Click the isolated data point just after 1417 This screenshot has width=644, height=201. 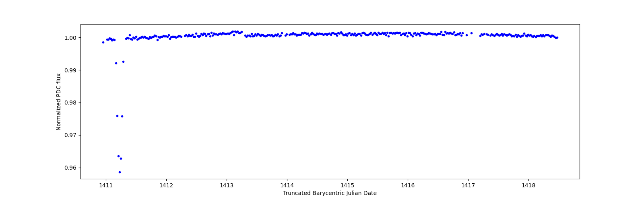click(471, 33)
